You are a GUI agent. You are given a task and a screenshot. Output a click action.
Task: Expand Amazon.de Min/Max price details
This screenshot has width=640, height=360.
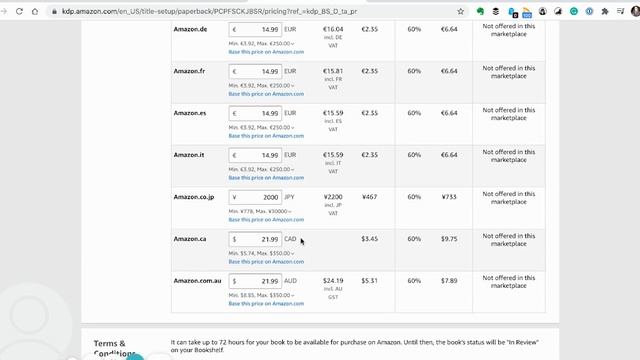(x=261, y=43)
